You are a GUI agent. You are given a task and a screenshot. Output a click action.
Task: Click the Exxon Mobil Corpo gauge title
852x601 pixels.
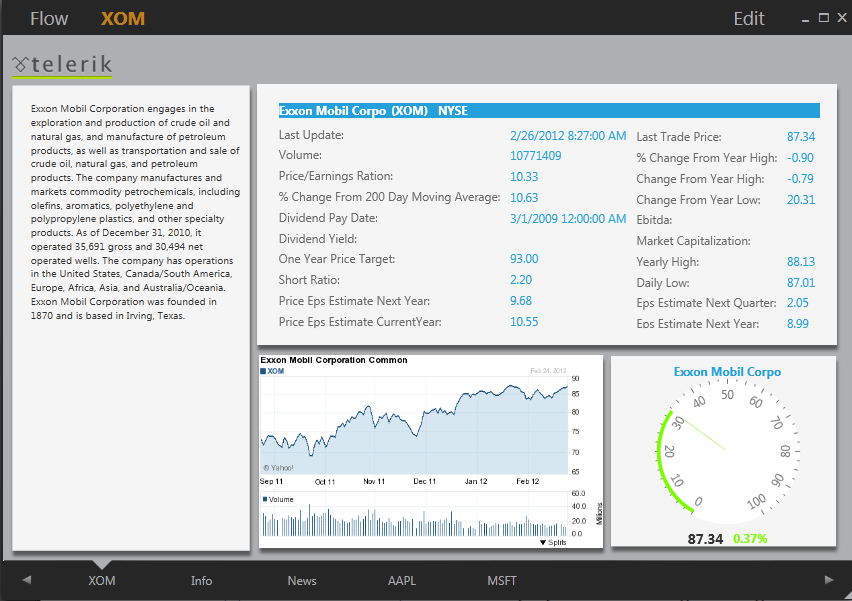pyautogui.click(x=727, y=372)
